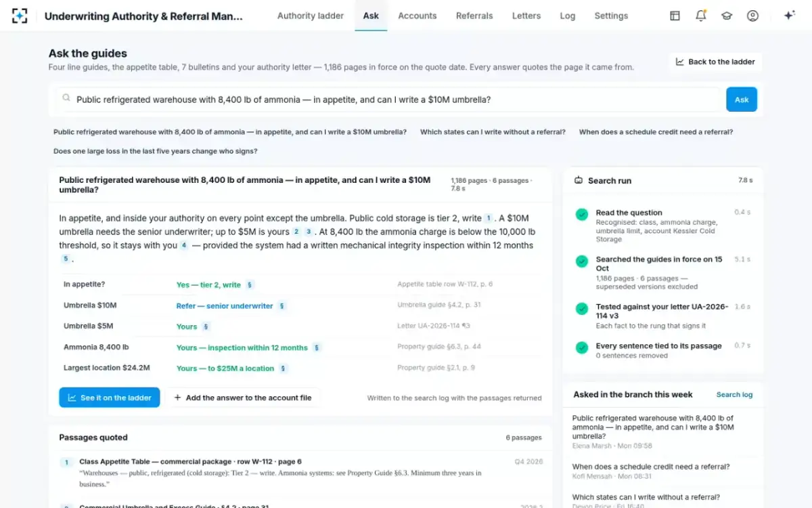Click See it on the ladder
Screen dimensions: 812x508
[x=110, y=398]
